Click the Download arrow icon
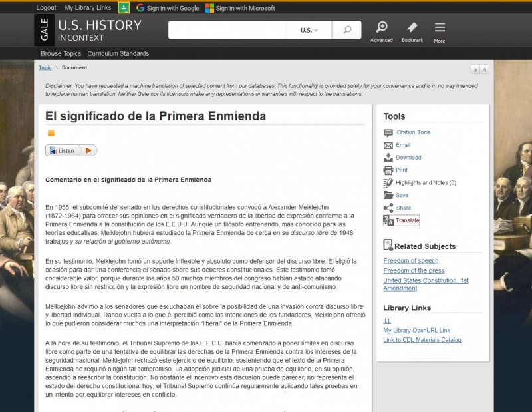The height and width of the screenshot is (412, 532). 388,158
